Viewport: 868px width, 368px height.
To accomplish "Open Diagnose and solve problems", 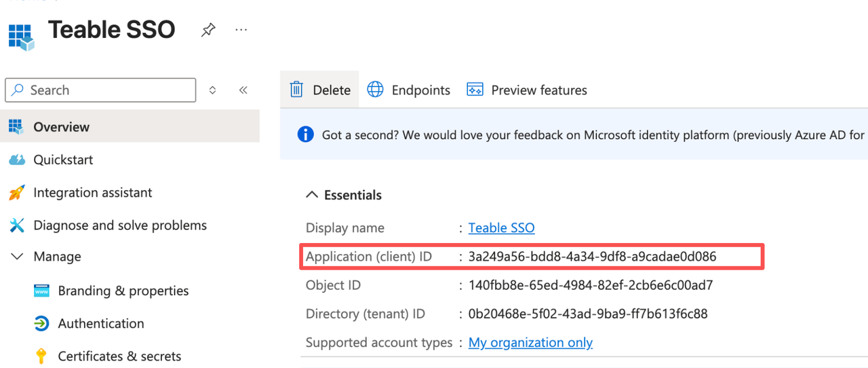I will point(120,225).
